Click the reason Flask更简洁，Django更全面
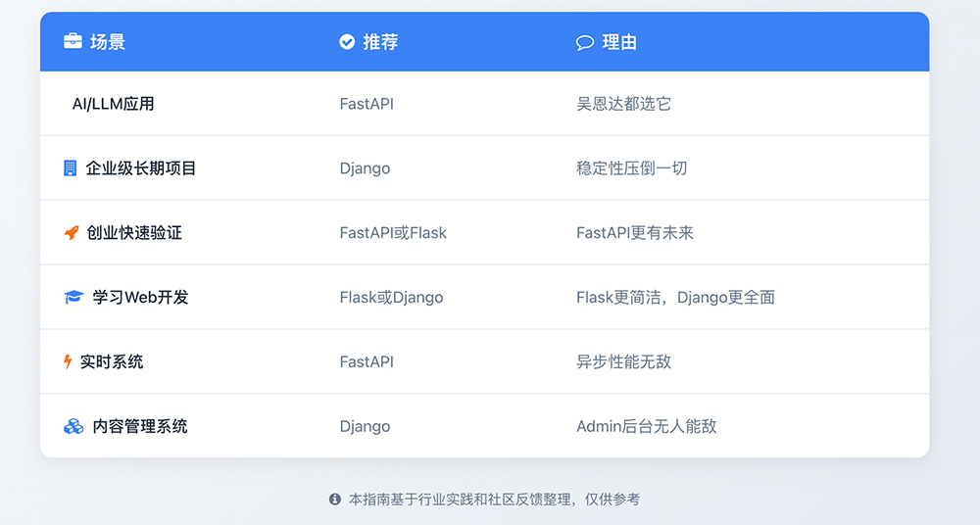Image resolution: width=980 pixels, height=525 pixels. 675,298
